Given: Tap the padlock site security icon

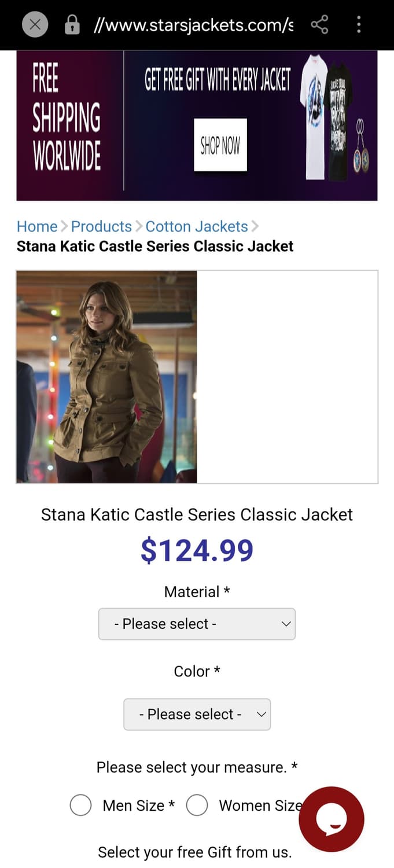Looking at the screenshot, I should (x=72, y=25).
